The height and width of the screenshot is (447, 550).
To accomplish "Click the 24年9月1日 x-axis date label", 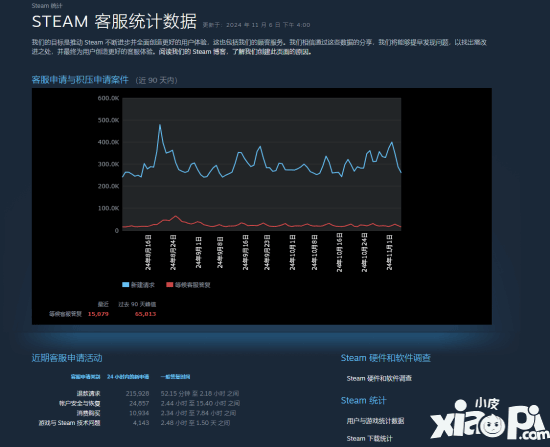I will tap(199, 252).
